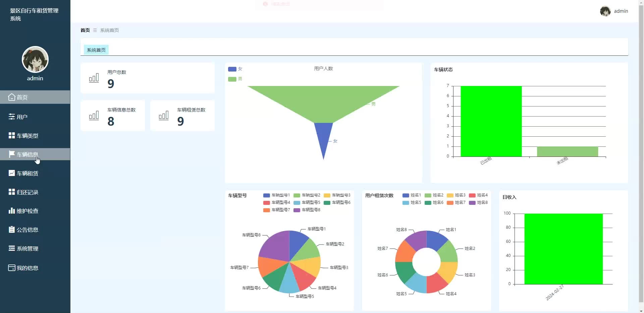Toggle 车辆型号1 legend entry
644x313 pixels.
tap(276, 195)
